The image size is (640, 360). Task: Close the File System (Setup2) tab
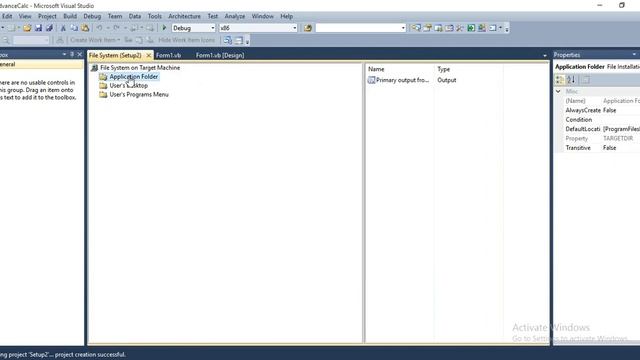coord(149,55)
